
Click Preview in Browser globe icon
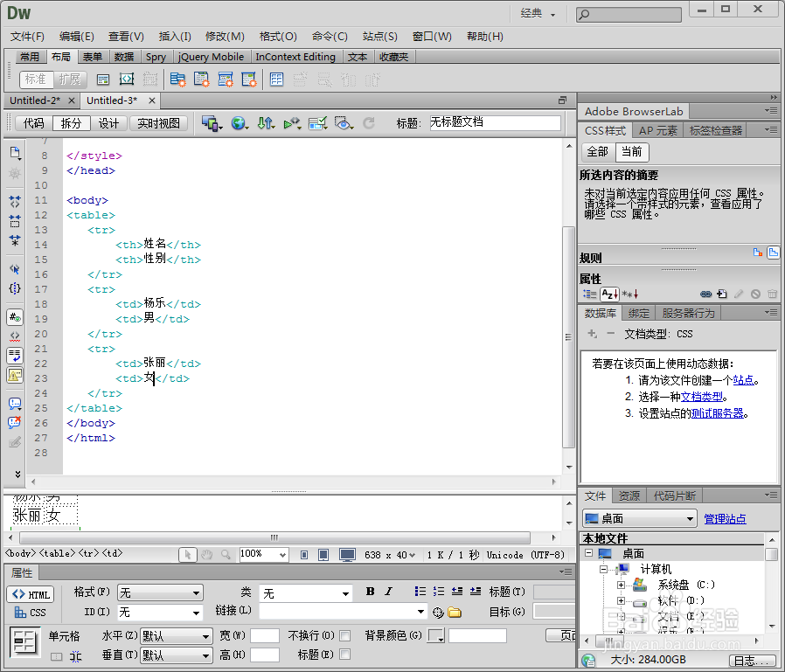[240, 122]
